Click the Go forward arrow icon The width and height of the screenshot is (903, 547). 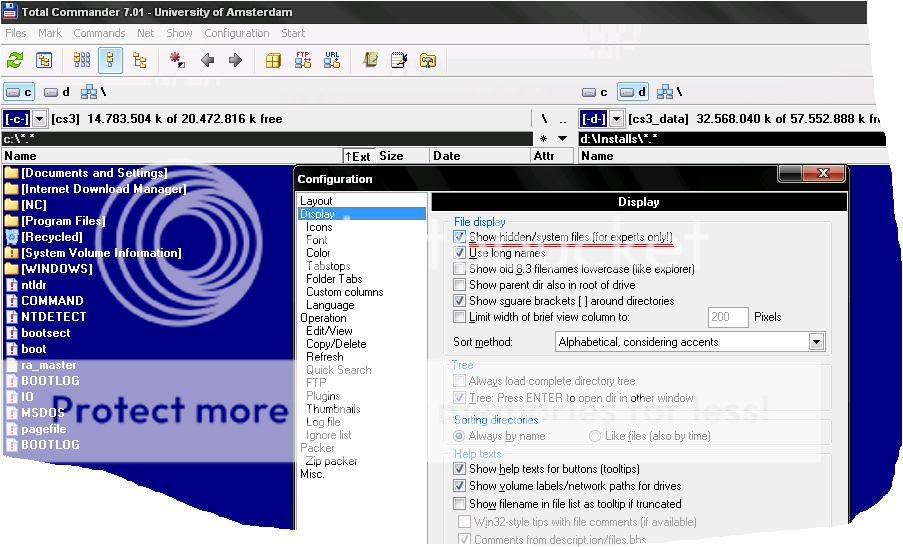pos(236,61)
